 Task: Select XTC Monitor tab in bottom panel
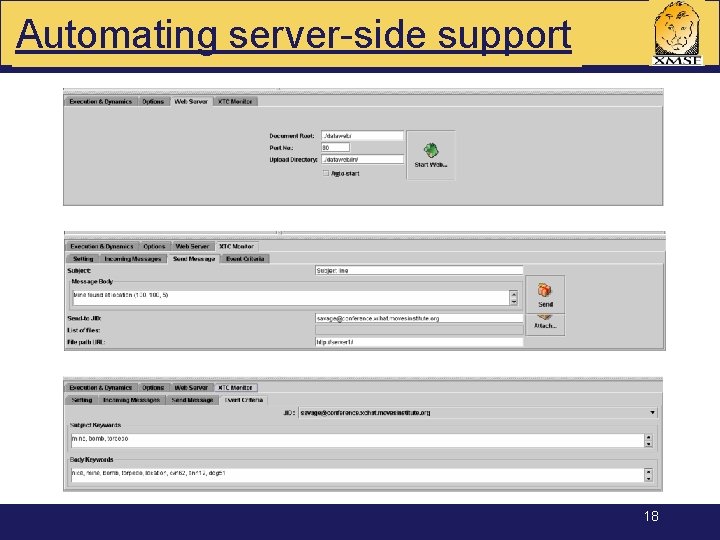coord(235,388)
